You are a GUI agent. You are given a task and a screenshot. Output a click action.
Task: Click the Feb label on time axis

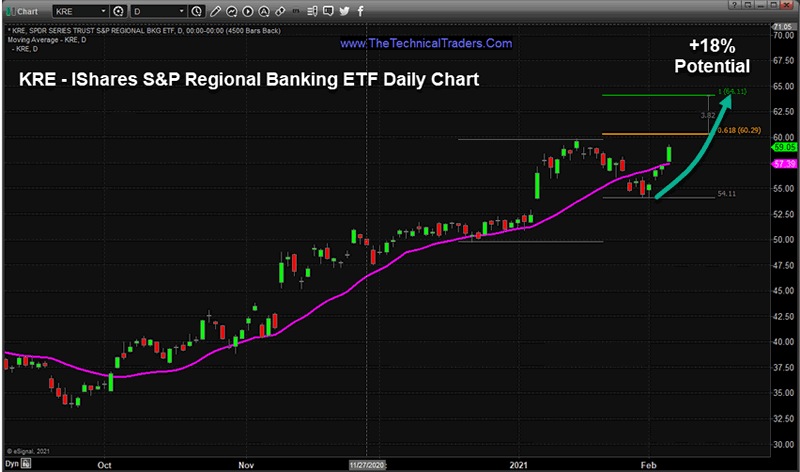(648, 465)
